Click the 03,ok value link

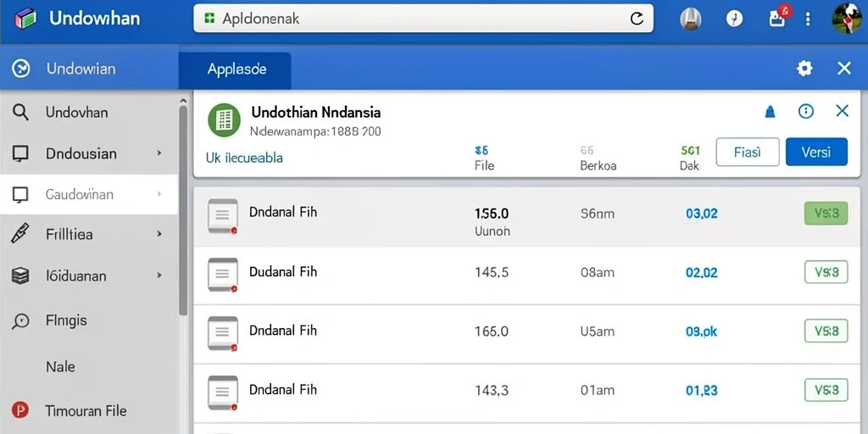point(701,331)
